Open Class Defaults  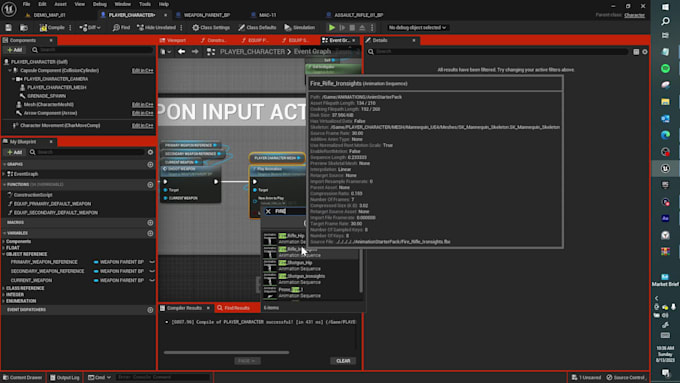pos(257,27)
